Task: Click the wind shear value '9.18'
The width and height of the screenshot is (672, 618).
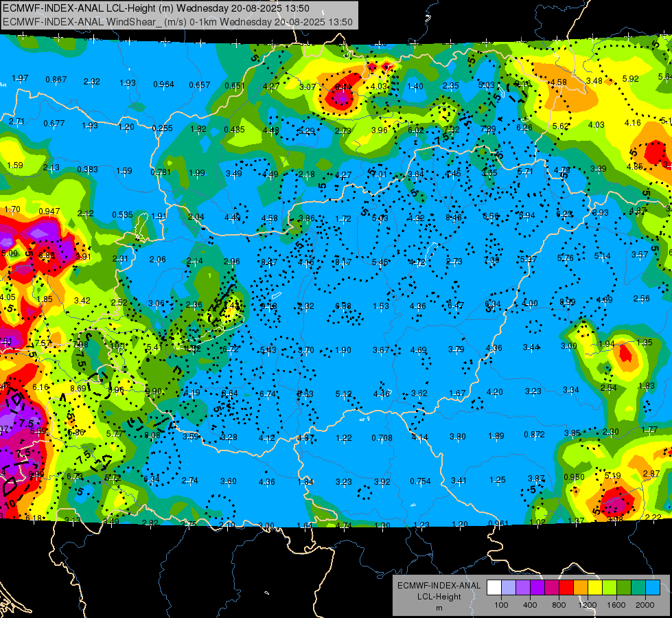Action: pos(268,306)
